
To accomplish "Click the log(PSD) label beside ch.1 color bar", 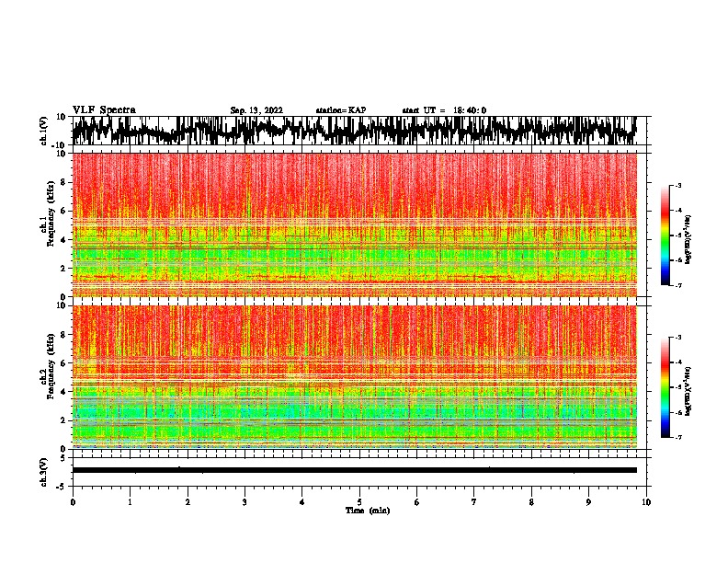I will coord(688,240).
